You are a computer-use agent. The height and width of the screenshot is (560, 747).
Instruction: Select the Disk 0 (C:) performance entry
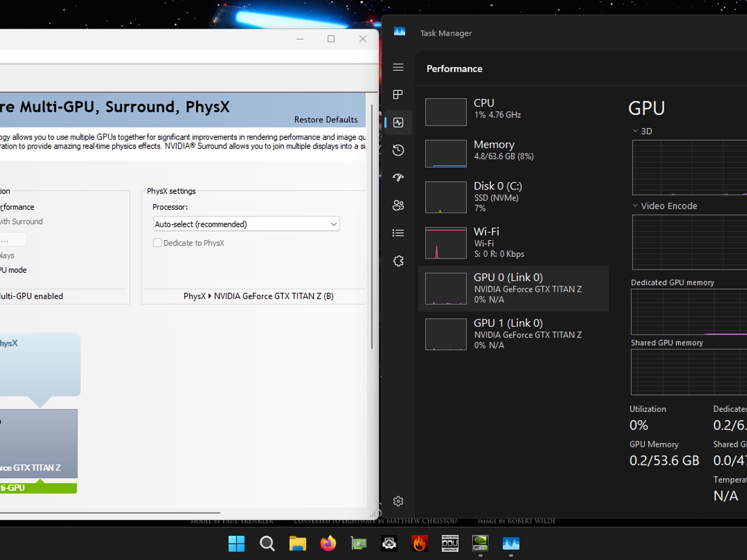coord(514,197)
